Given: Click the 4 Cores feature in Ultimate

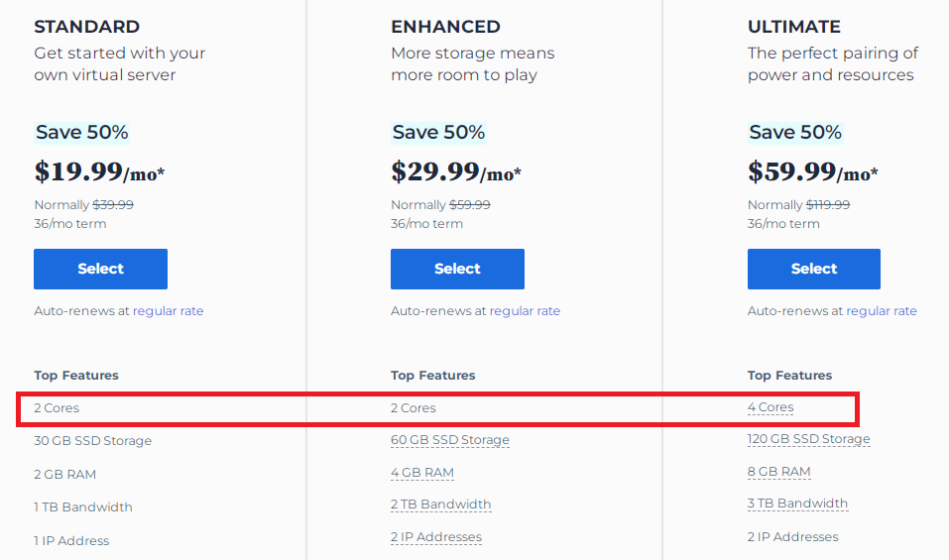Looking at the screenshot, I should click(771, 407).
